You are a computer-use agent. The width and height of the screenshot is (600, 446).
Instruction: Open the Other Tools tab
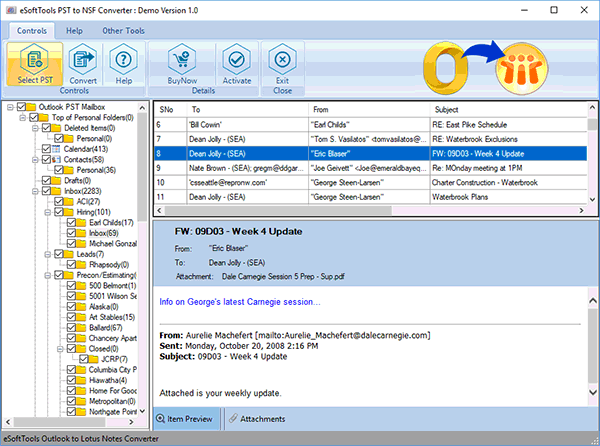(123, 31)
